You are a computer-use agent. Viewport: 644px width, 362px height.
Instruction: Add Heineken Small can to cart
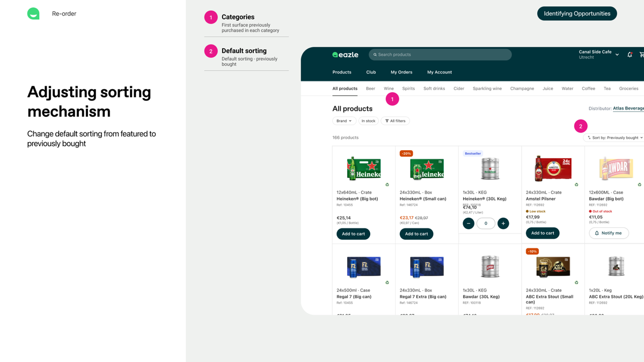point(416,234)
